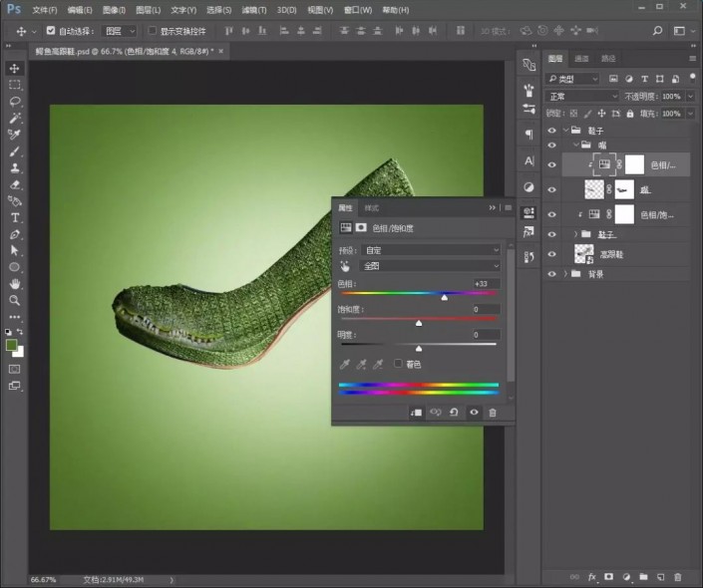Select the Hand tool
Screen dimensions: 703x588
click(14, 284)
